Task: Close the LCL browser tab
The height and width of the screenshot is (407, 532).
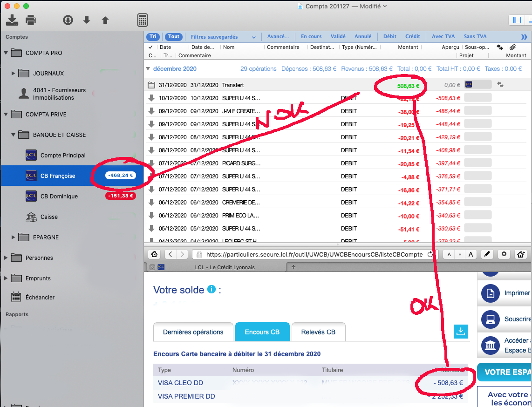Action: pyautogui.click(x=152, y=267)
